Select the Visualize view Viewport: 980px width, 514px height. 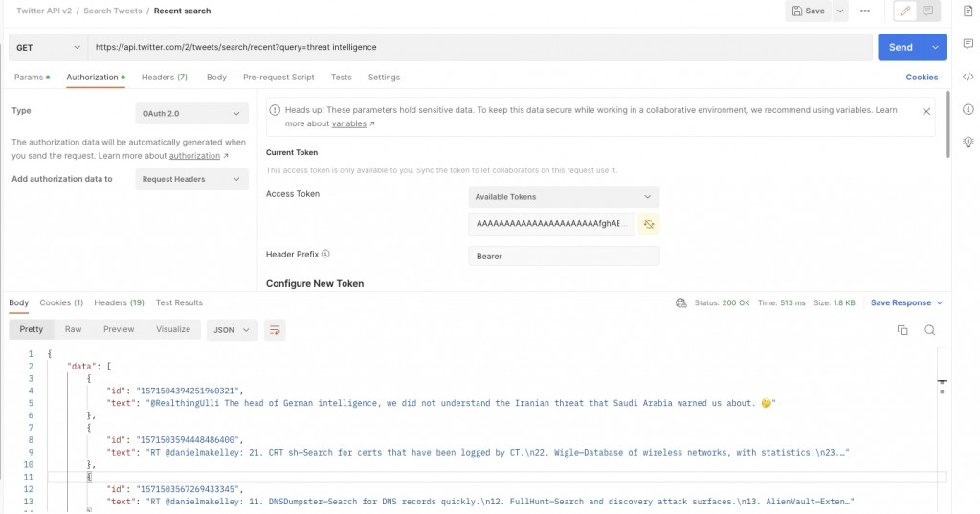click(173, 329)
